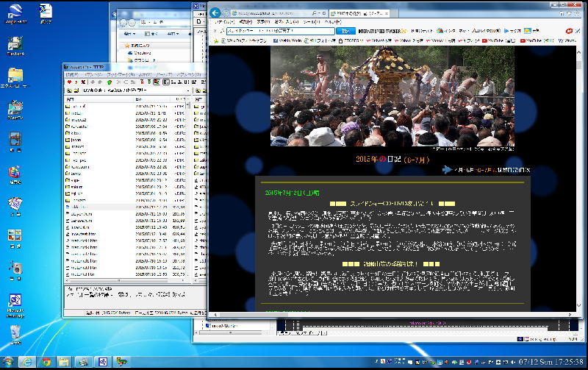Click the IE page vertical scrollbar

579,178
